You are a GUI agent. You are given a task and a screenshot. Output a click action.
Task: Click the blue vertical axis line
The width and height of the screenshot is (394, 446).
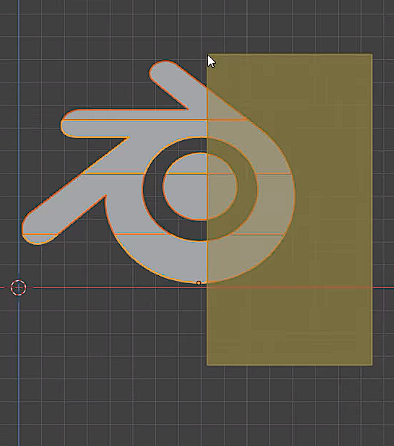point(19,133)
